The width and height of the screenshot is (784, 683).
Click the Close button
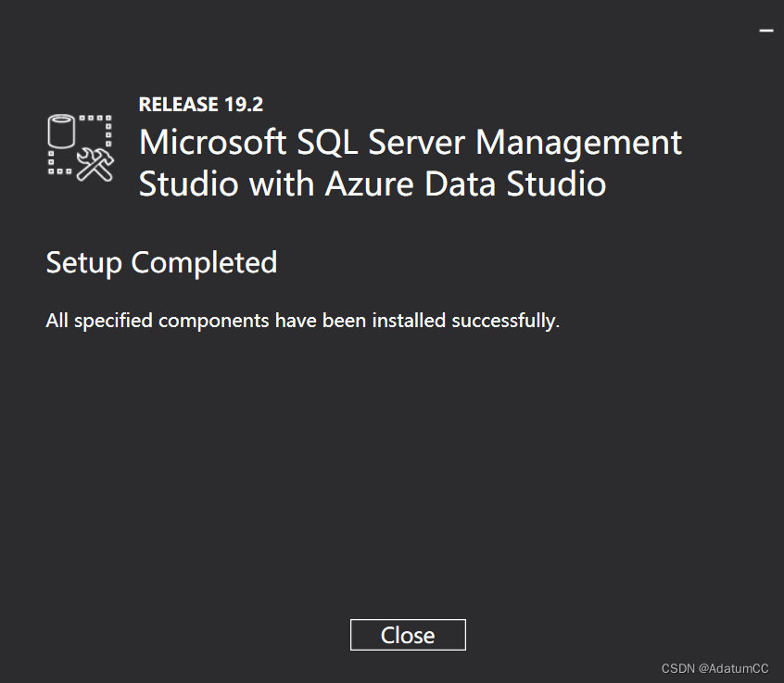pos(408,635)
